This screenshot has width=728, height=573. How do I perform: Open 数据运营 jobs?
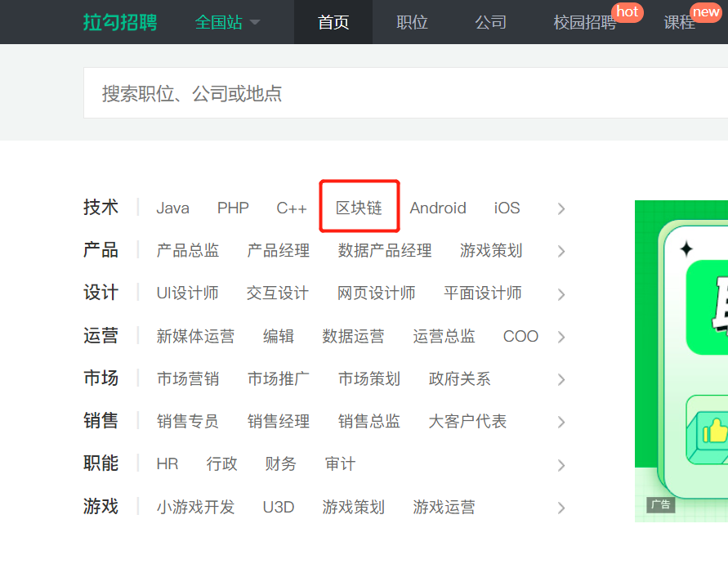(x=353, y=336)
